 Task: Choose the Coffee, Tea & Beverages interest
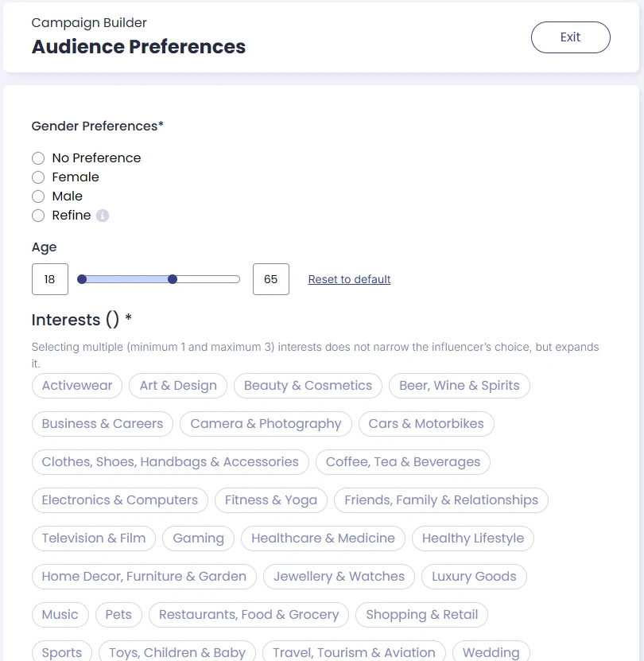point(403,462)
